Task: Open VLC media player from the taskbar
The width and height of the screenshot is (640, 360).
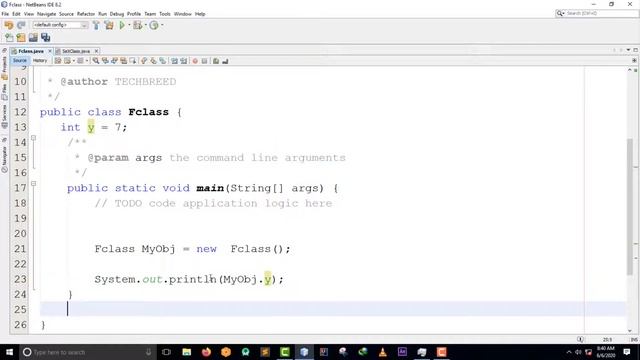Action: tap(382, 352)
